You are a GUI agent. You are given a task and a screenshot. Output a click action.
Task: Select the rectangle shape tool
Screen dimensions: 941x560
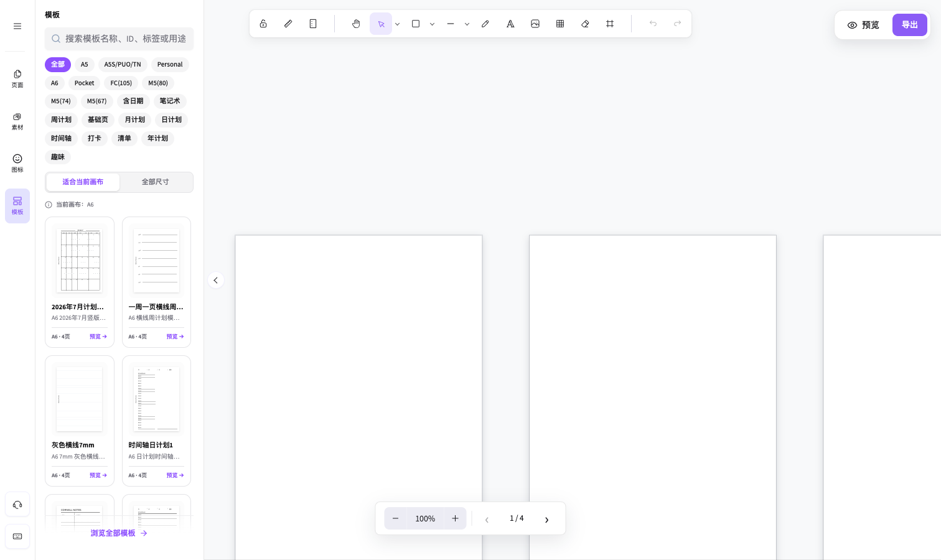[416, 24]
